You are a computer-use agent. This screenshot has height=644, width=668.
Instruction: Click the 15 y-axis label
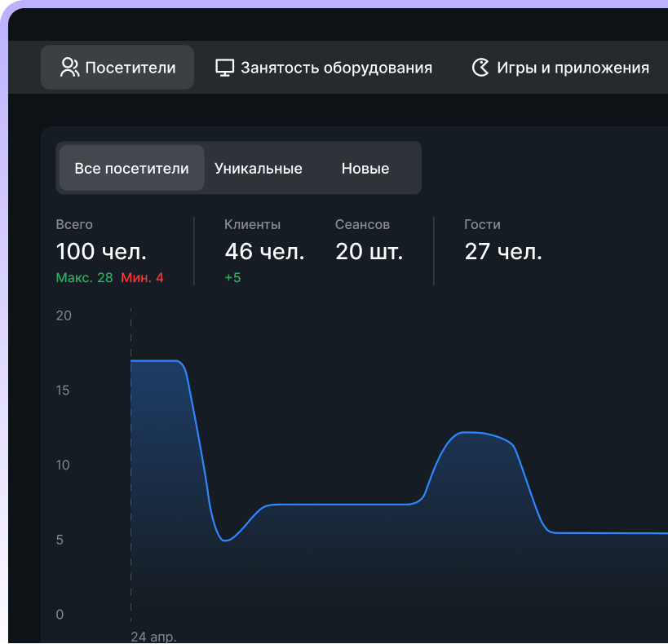click(x=63, y=390)
